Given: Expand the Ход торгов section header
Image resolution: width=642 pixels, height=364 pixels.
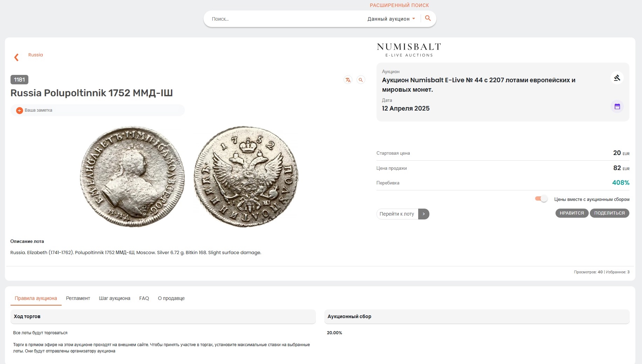Looking at the screenshot, I should point(163,316).
